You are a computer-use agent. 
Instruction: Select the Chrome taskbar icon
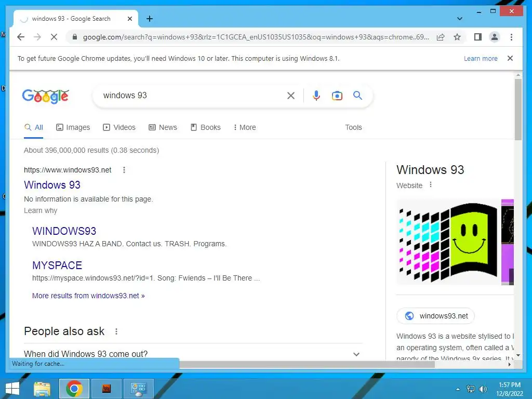click(74, 389)
